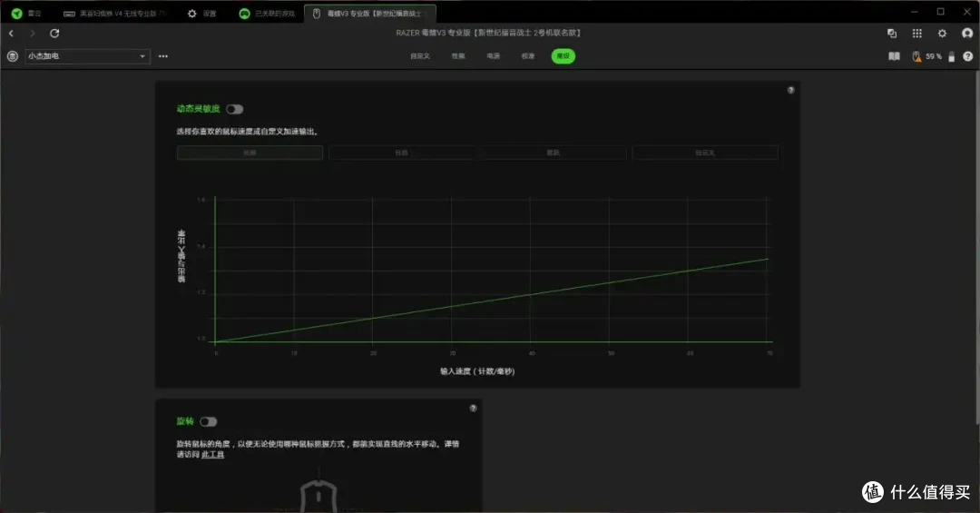Viewport: 980px width, 513px height.
Task: Select the rightmost 自定义 acceleration preset button
Action: pyautogui.click(x=705, y=153)
